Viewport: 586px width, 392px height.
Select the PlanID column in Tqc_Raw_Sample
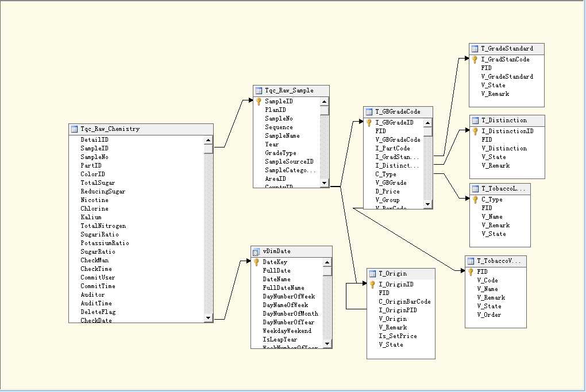coord(275,110)
